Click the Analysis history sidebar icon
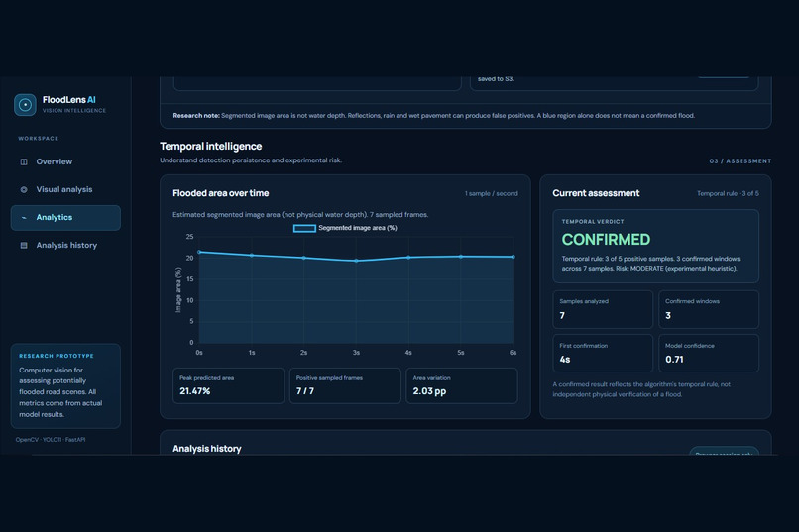The width and height of the screenshot is (799, 532). (24, 245)
